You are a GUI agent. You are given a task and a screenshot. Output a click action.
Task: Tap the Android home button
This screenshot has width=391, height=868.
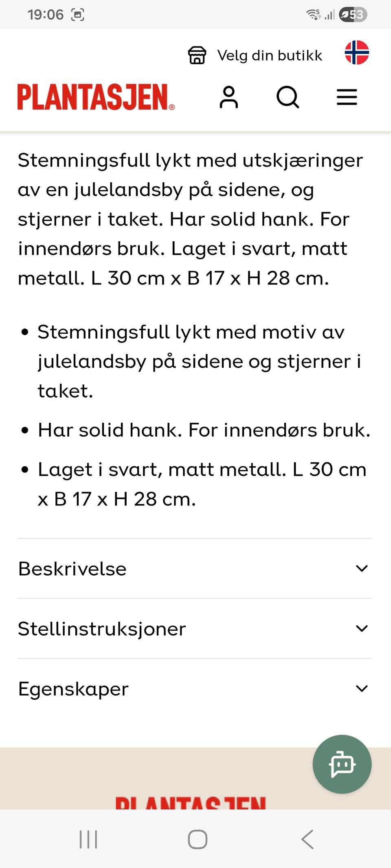coord(198,839)
